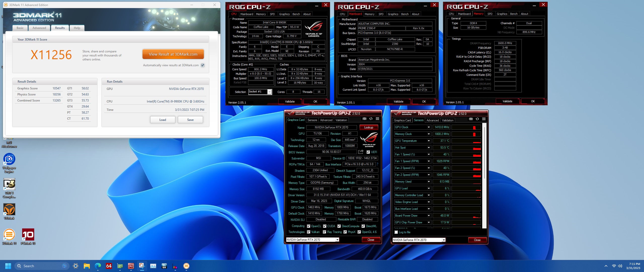Click the 3DMark 11 orange icon in taskbar
The width and height of the screenshot is (644, 272).
pos(186,266)
